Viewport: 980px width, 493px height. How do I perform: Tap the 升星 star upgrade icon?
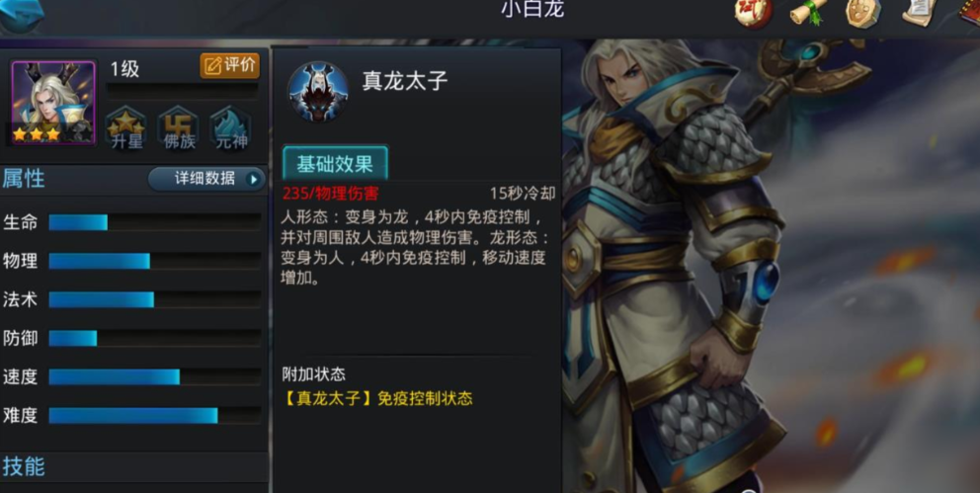pos(126,128)
